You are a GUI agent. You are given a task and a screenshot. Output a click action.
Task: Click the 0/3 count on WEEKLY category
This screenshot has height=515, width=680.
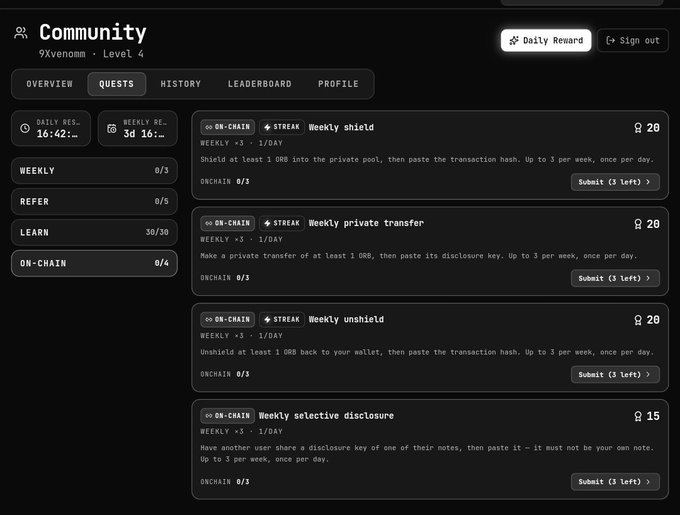[161, 171]
